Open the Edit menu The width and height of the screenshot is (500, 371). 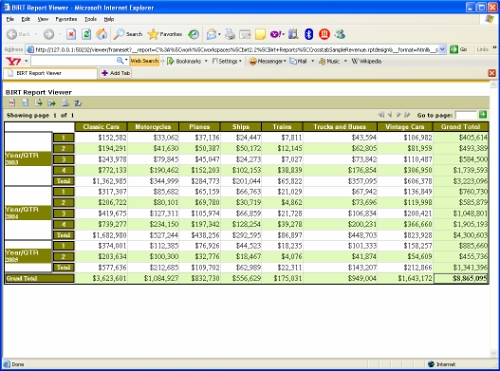click(26, 19)
